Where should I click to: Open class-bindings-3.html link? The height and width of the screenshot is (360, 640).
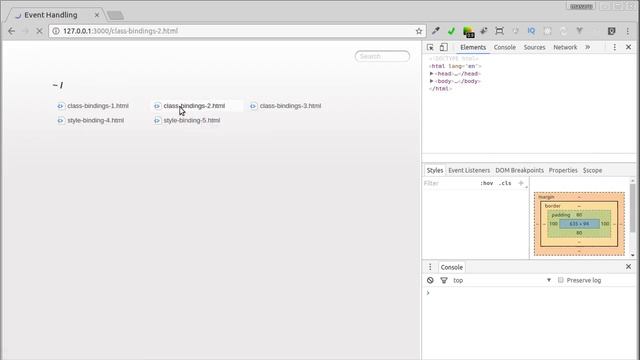[290, 106]
